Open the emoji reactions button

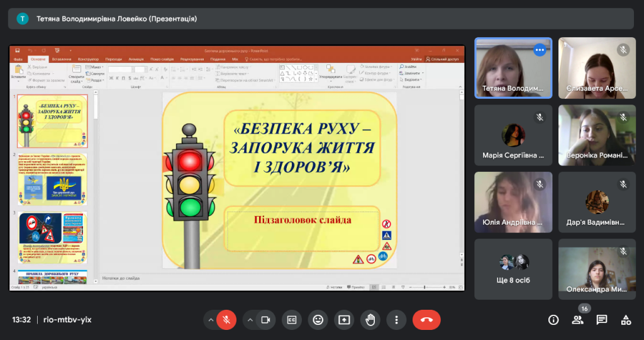(x=318, y=320)
